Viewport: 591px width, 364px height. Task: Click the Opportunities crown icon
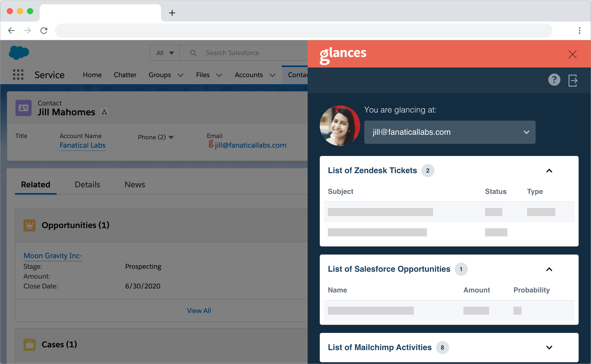pyautogui.click(x=30, y=225)
